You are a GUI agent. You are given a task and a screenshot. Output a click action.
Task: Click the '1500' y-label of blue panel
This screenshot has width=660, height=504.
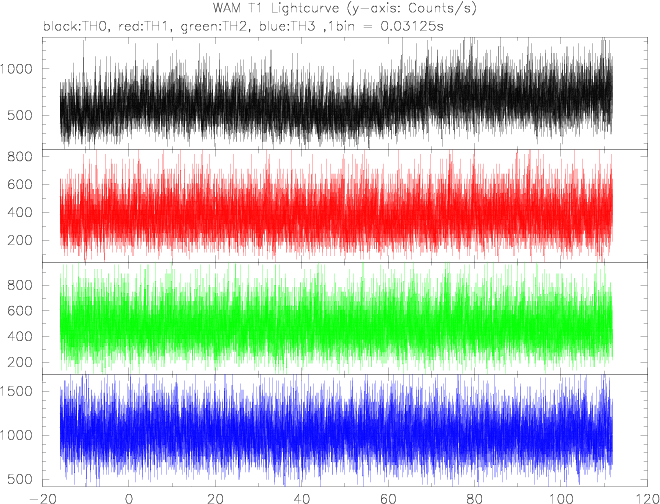click(x=17, y=391)
